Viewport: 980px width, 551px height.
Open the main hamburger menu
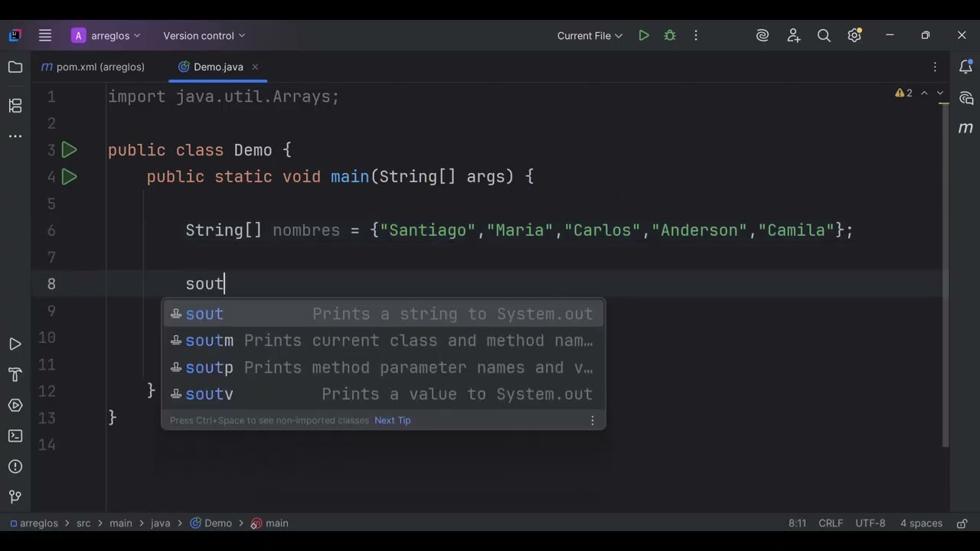(45, 35)
